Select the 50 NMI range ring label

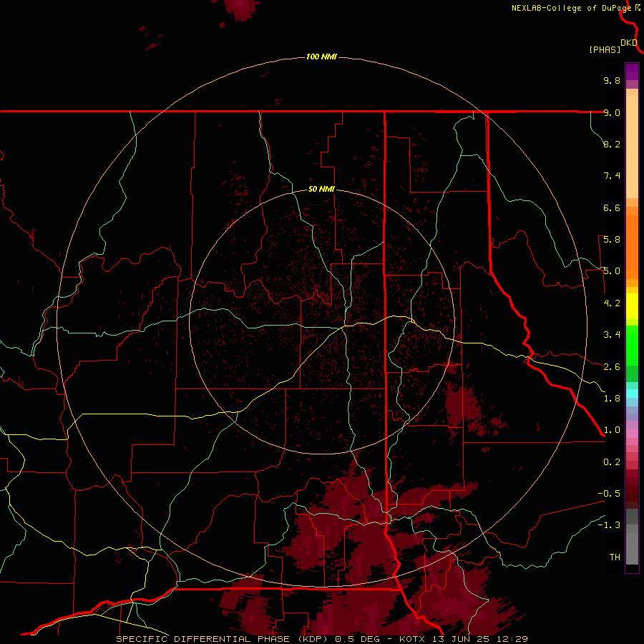point(321,190)
